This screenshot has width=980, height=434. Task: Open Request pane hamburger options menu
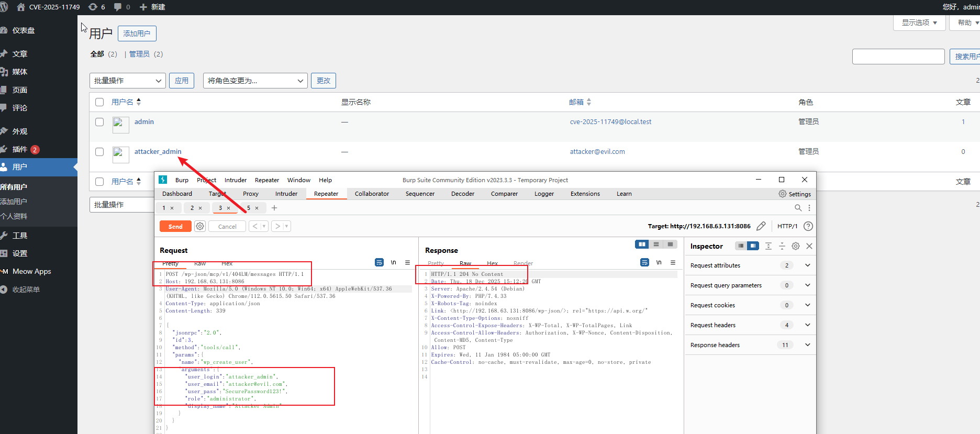tap(407, 262)
